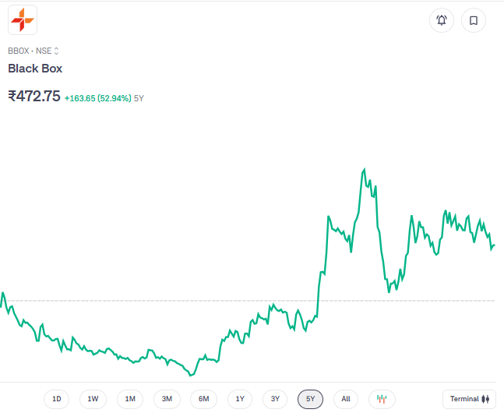504x420 pixels.
Task: Pick the 3Y time period
Action: coord(275,399)
